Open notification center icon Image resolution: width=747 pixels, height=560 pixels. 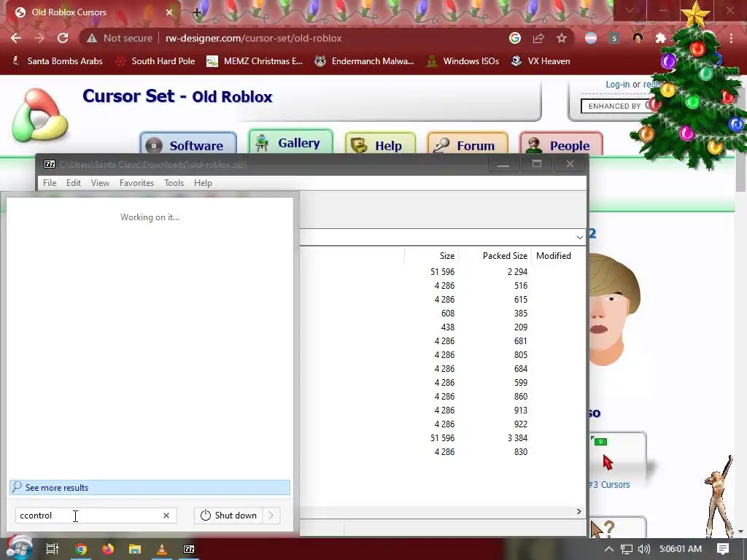point(723,549)
